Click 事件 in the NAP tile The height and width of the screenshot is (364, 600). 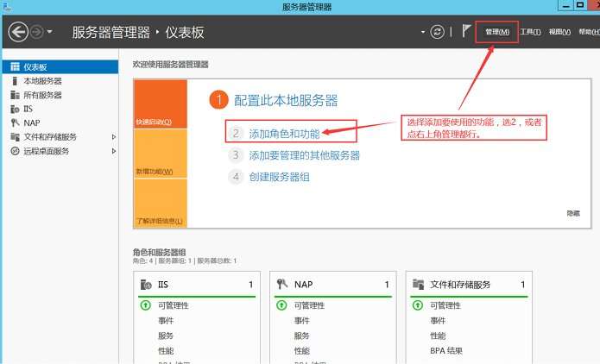coord(302,321)
